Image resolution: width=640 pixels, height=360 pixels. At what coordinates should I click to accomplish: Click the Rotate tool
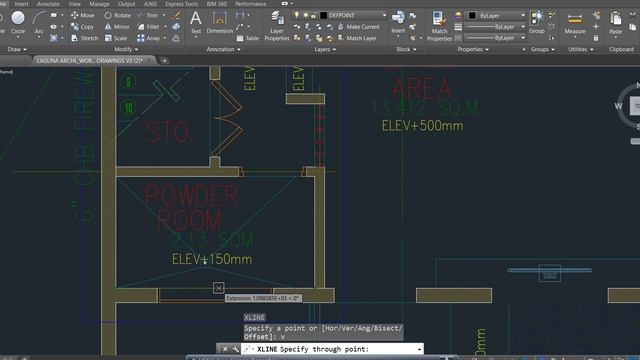[x=118, y=15]
